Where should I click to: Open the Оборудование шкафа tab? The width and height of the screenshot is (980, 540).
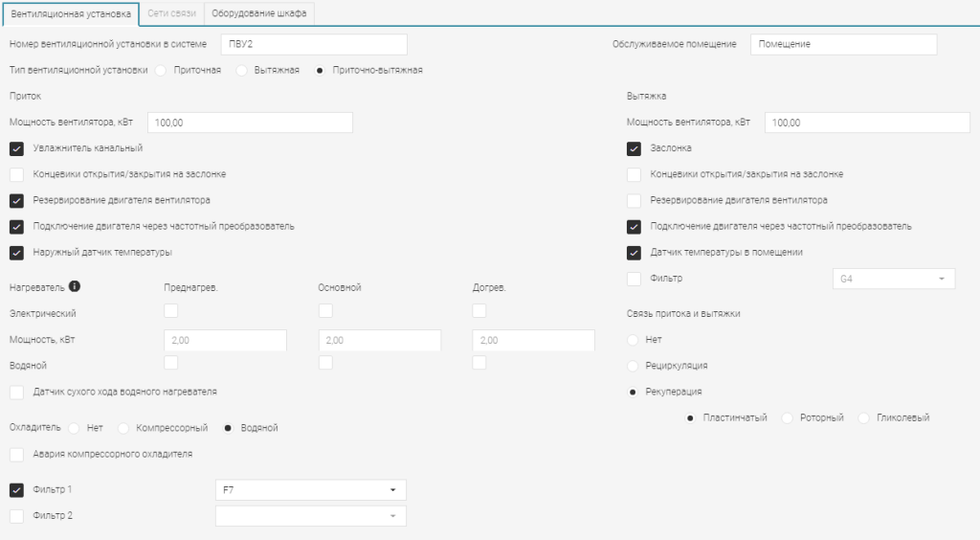pyautogui.click(x=259, y=13)
